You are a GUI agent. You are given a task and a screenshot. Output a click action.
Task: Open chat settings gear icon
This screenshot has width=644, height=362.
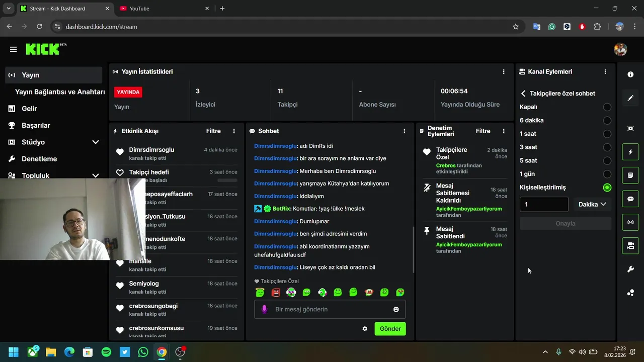coord(365,329)
